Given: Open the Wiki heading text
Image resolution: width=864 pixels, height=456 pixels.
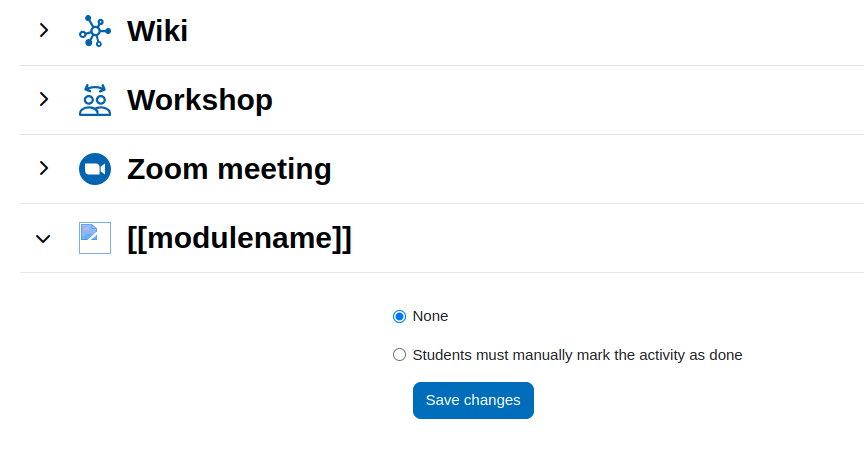Looking at the screenshot, I should [x=158, y=30].
